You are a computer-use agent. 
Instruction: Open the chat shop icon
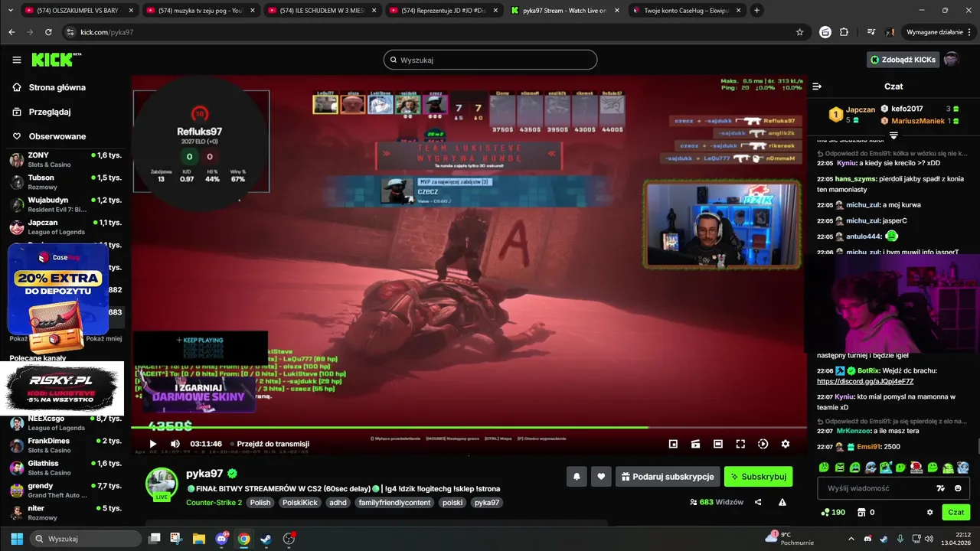coord(861,512)
